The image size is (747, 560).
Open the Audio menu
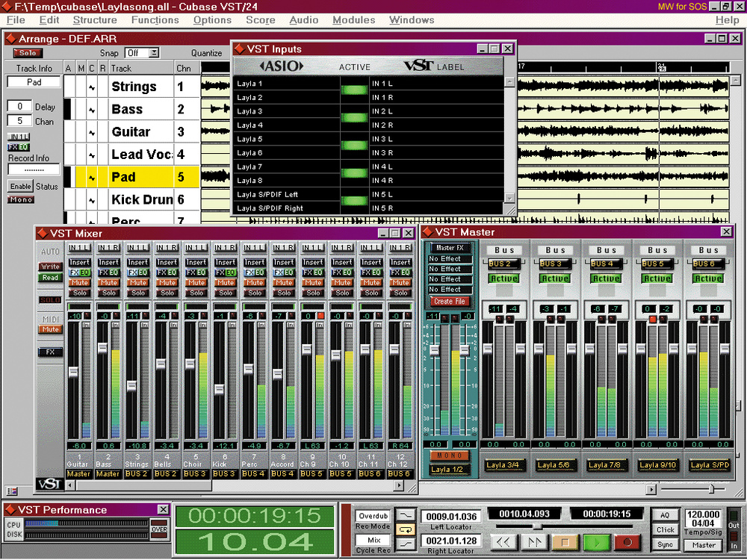pyautogui.click(x=304, y=20)
